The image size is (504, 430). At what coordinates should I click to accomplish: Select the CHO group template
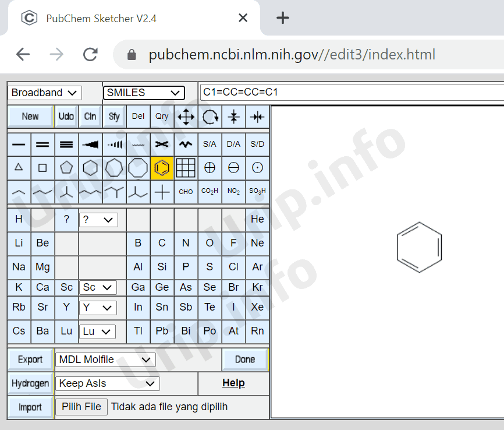(186, 191)
